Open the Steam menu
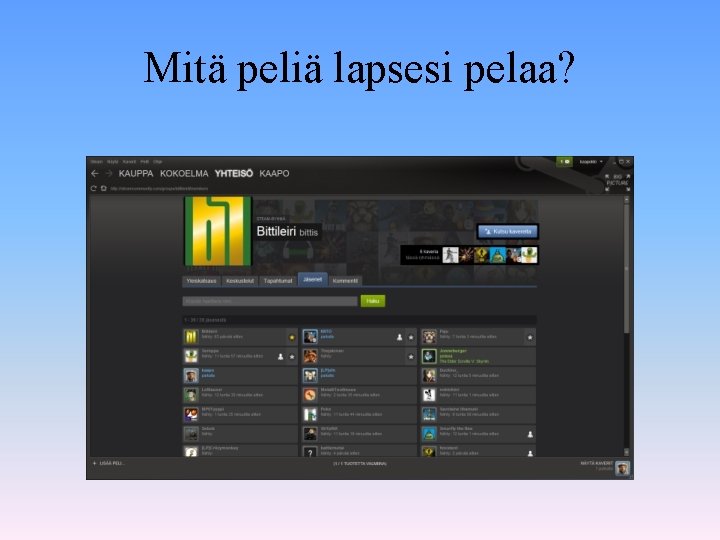Viewport: 720px width, 540px height. pyautogui.click(x=96, y=162)
